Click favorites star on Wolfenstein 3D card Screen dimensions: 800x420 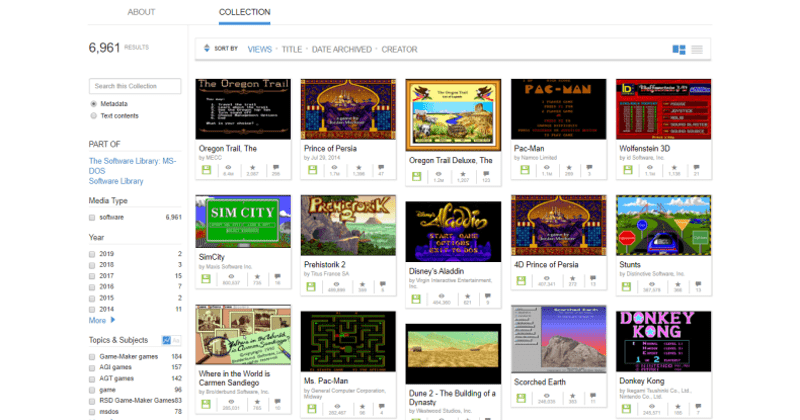(674, 167)
